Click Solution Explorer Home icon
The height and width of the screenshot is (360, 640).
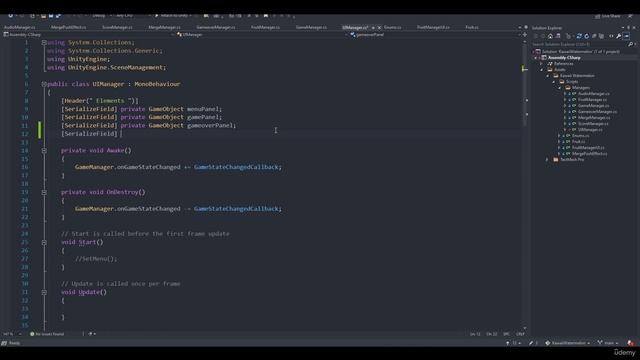click(550, 36)
